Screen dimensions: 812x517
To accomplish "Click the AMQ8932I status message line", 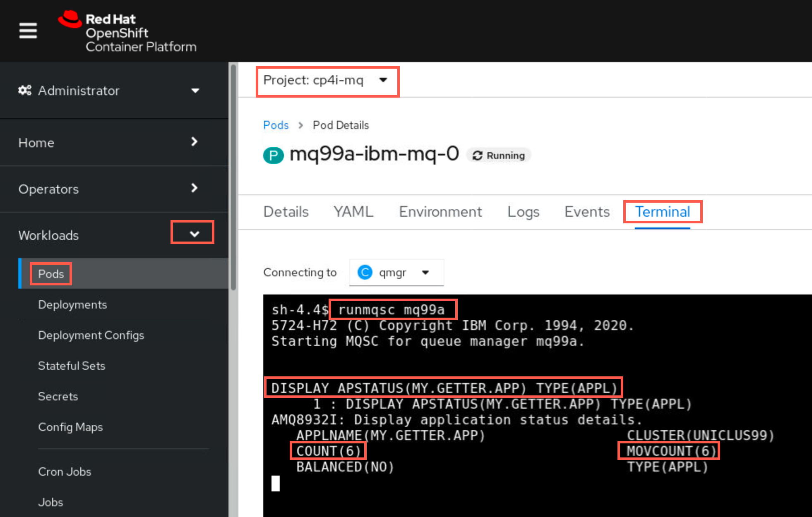I will click(x=456, y=420).
